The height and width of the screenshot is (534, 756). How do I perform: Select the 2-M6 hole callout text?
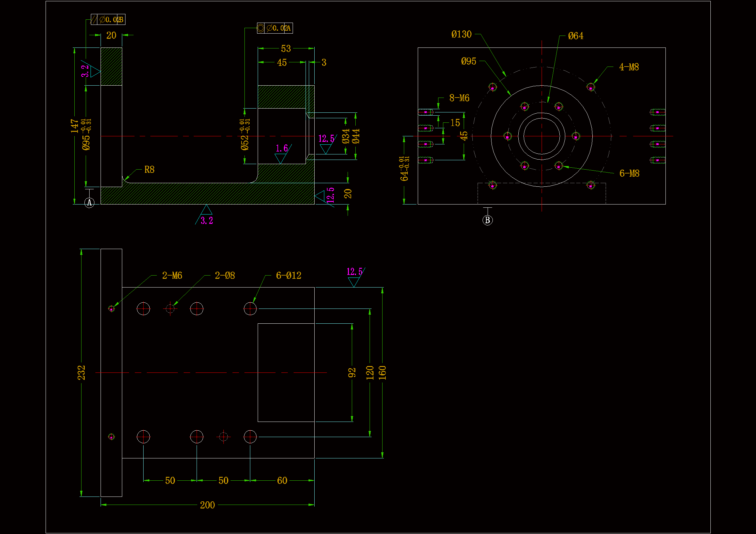pyautogui.click(x=172, y=275)
